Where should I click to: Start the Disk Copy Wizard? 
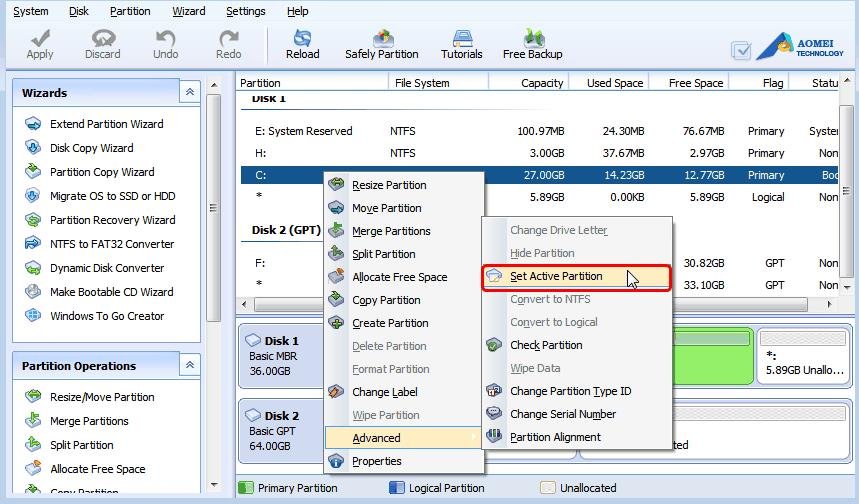point(91,148)
